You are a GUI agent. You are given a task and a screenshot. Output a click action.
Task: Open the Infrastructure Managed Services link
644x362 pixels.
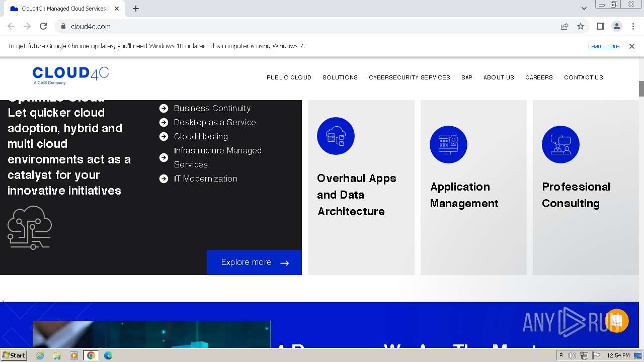(218, 157)
